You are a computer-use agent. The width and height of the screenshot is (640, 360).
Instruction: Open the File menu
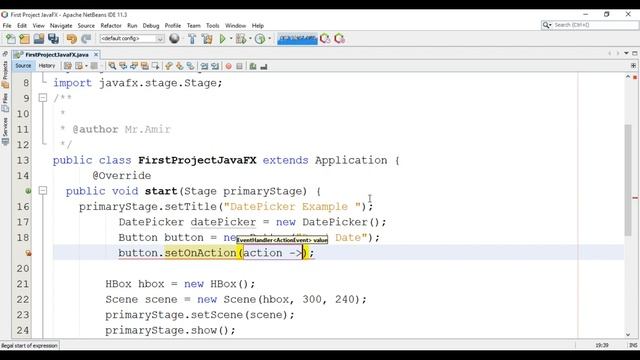click(7, 25)
